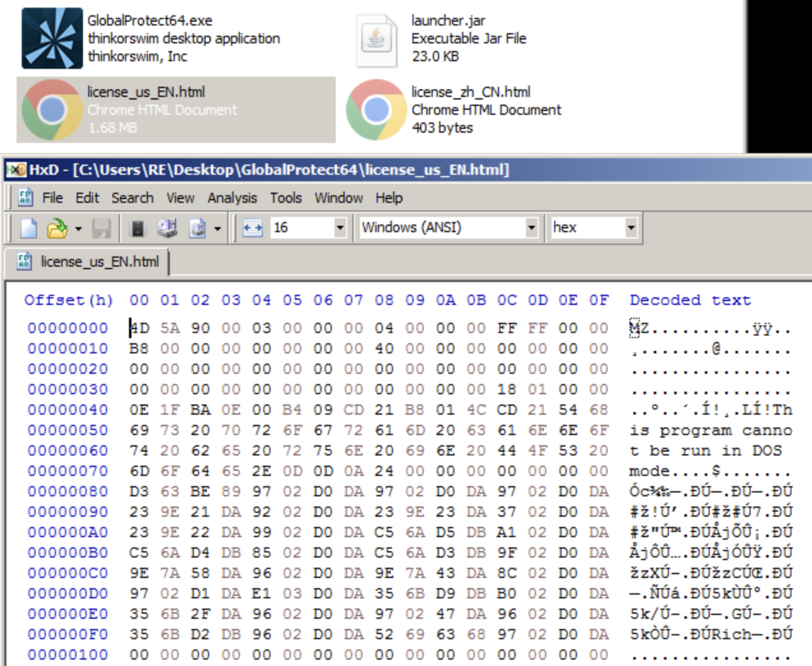Open the Analysis menu
The height and width of the screenshot is (666, 812).
[x=232, y=198]
